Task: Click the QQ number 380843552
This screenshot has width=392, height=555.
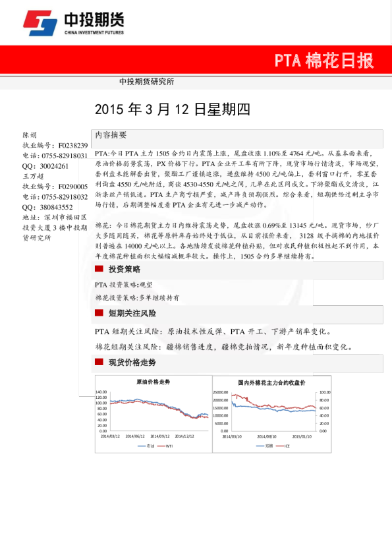Action: [x=57, y=207]
